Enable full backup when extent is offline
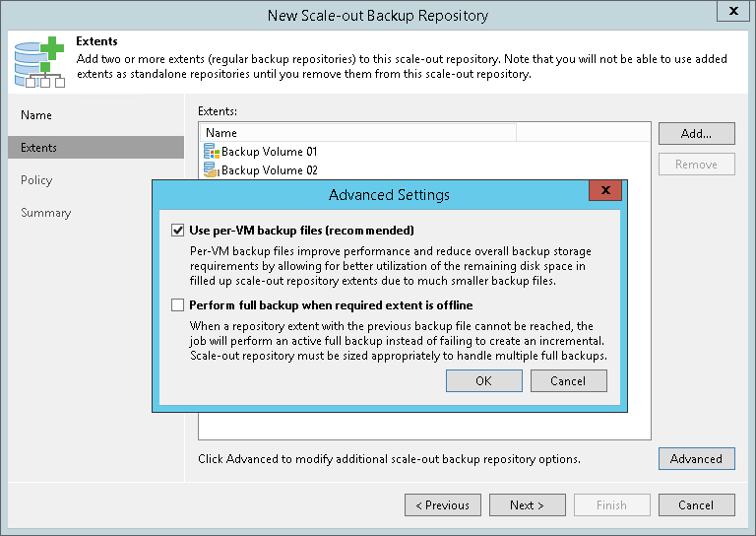Screen dimensions: 756x536 pos(178,305)
